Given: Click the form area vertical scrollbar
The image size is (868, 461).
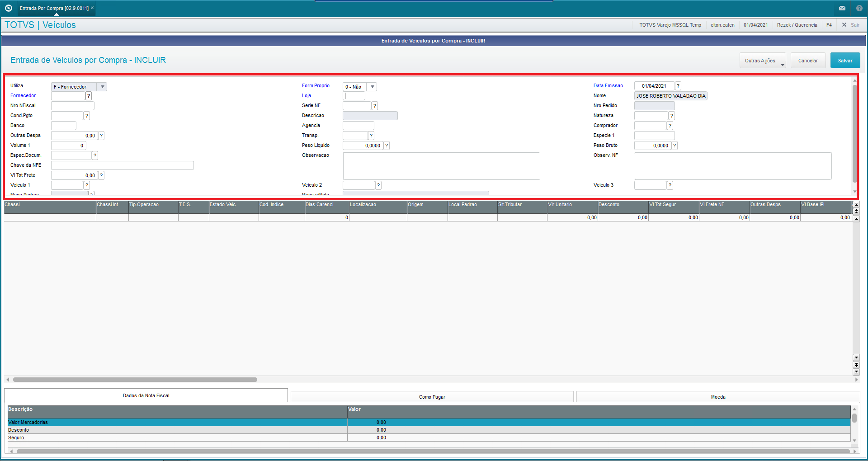Looking at the screenshot, I should (854, 133).
